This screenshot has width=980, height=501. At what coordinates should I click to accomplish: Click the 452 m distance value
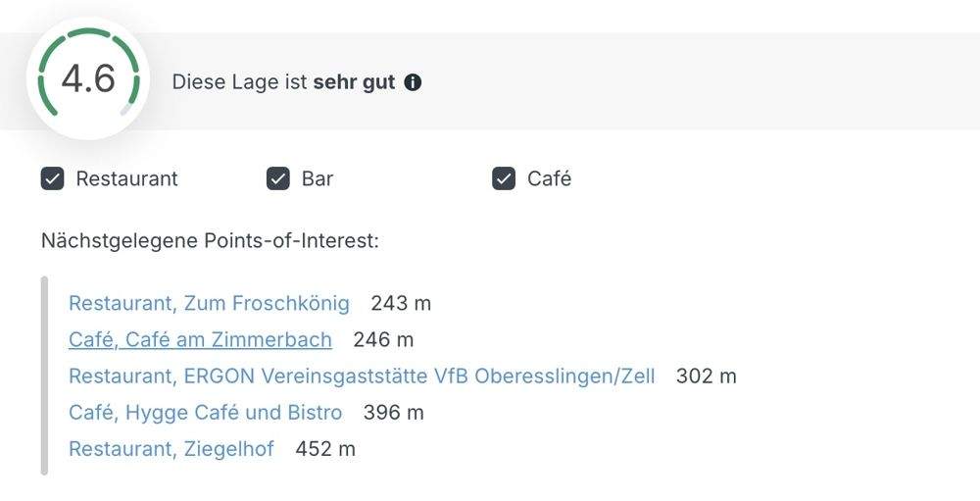325,449
